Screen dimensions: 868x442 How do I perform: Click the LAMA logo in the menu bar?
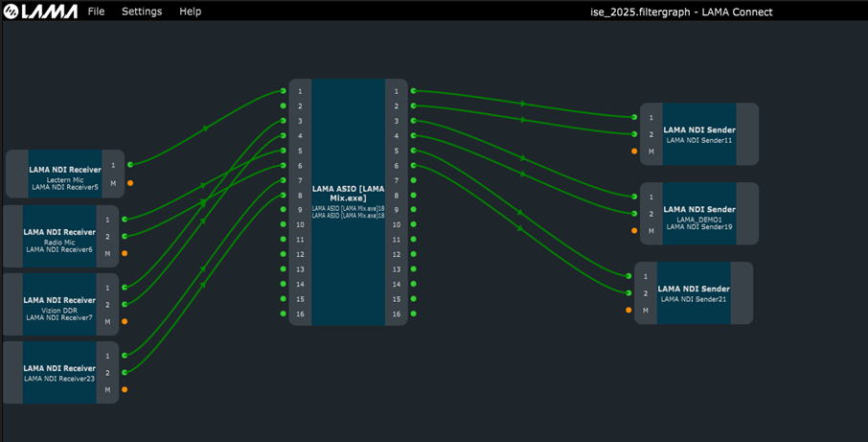point(39,12)
